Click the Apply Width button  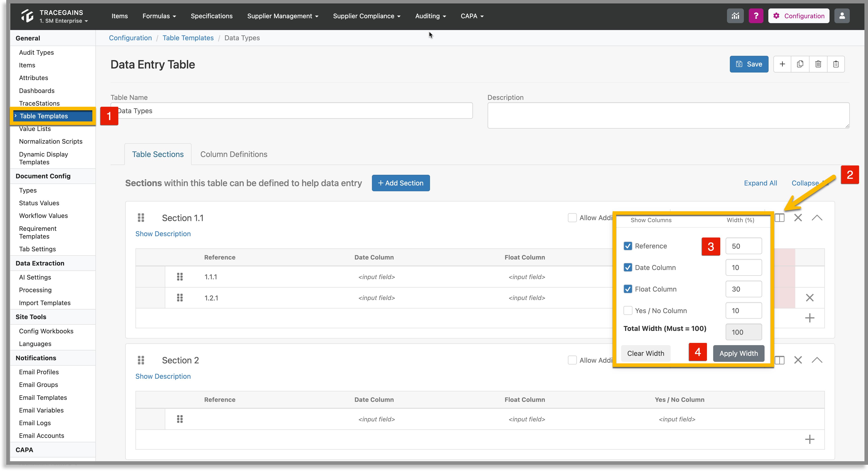(739, 353)
